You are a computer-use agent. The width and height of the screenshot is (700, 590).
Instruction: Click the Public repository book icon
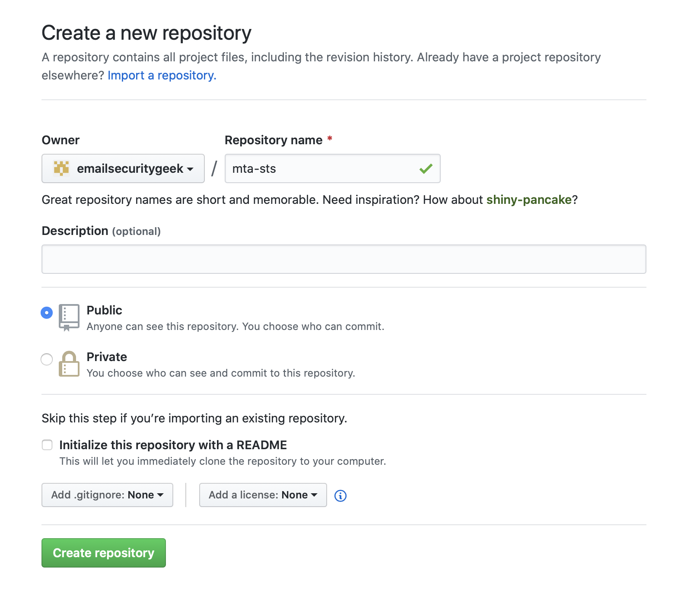[x=69, y=317]
